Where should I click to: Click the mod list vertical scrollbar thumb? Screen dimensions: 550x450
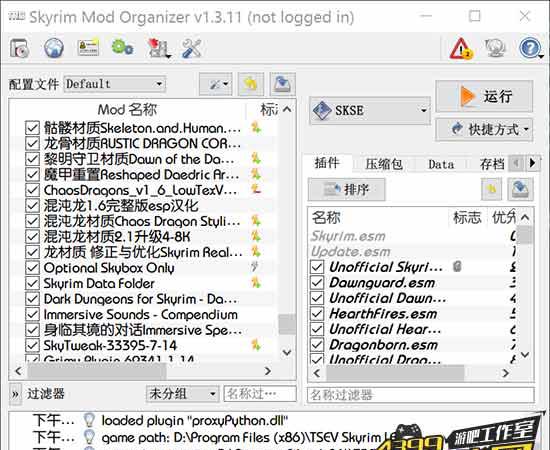(287, 324)
